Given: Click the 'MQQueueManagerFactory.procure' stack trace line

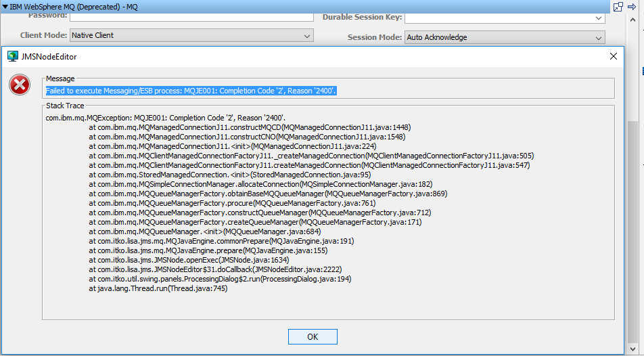Looking at the screenshot, I should pos(232,203).
